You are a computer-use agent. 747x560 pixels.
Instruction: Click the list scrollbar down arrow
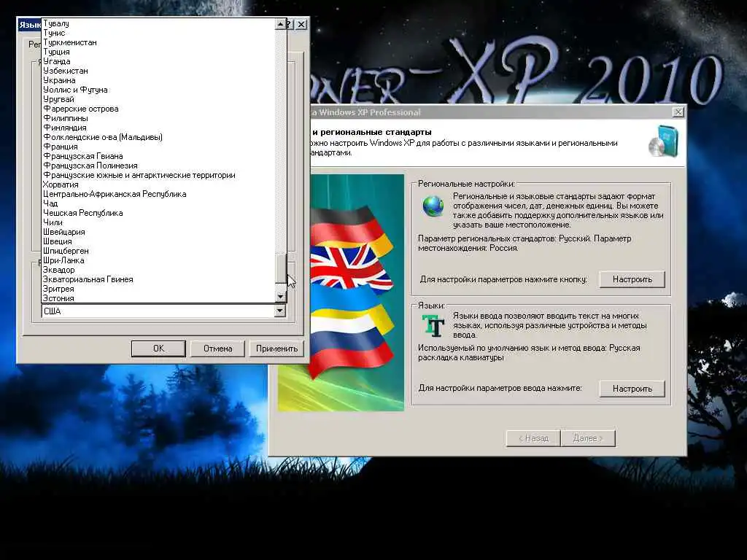[x=281, y=297]
